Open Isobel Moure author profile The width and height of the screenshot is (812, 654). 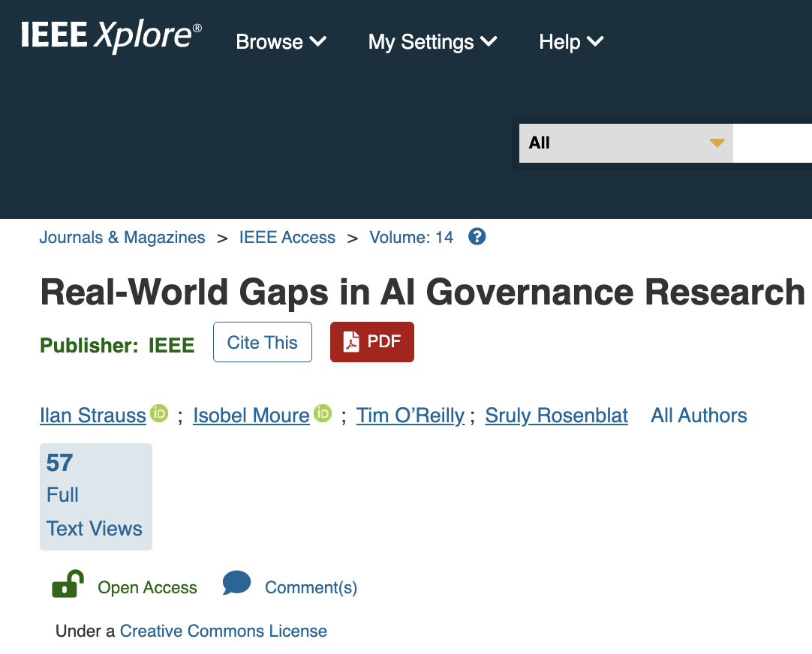pos(251,415)
